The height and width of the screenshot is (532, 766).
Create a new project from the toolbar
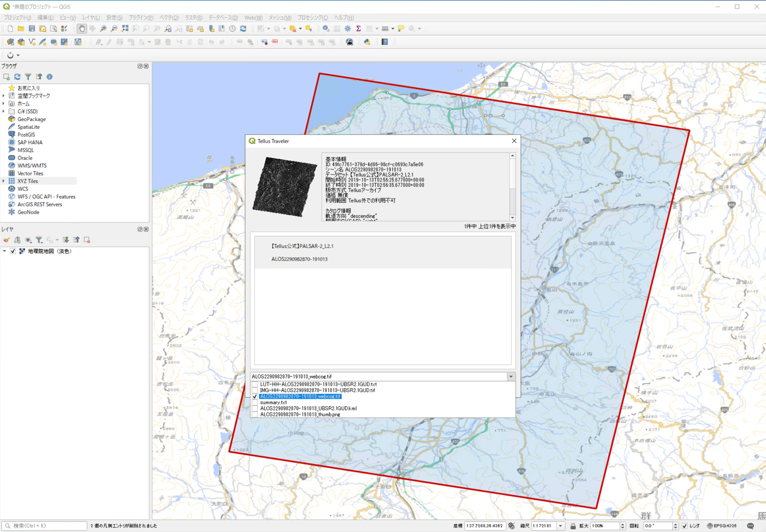pyautogui.click(x=10, y=29)
